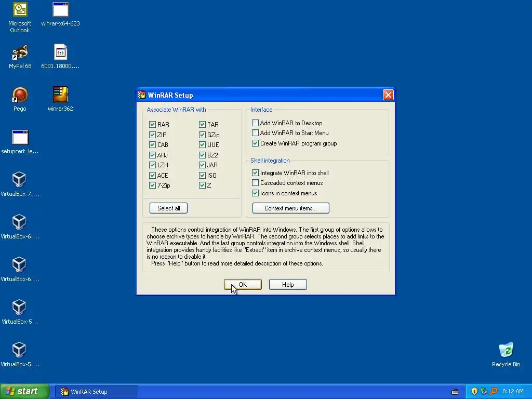Toggle the ARJ file association
Image resolution: width=532 pixels, height=399 pixels.
(152, 155)
